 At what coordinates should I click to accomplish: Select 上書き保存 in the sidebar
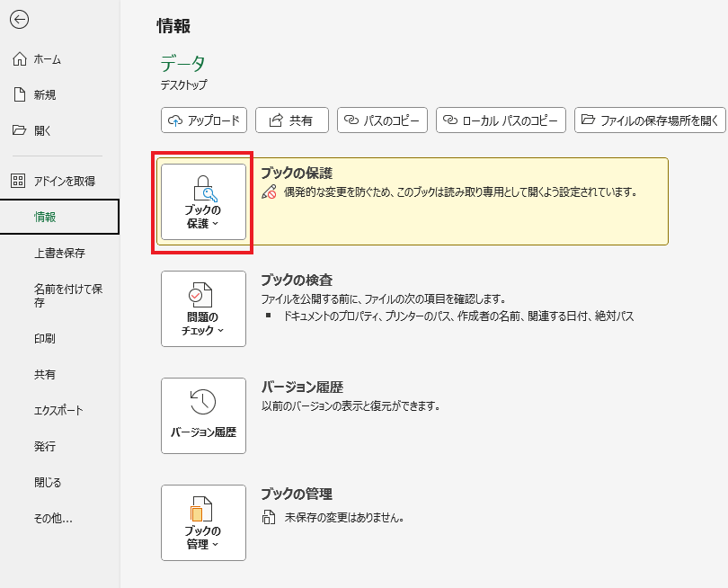coord(59,254)
